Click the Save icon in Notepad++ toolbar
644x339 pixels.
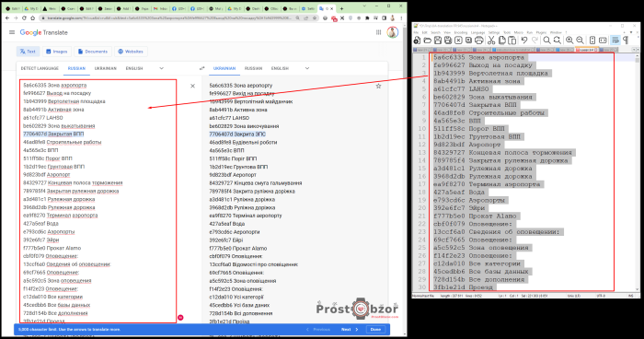pos(438,40)
